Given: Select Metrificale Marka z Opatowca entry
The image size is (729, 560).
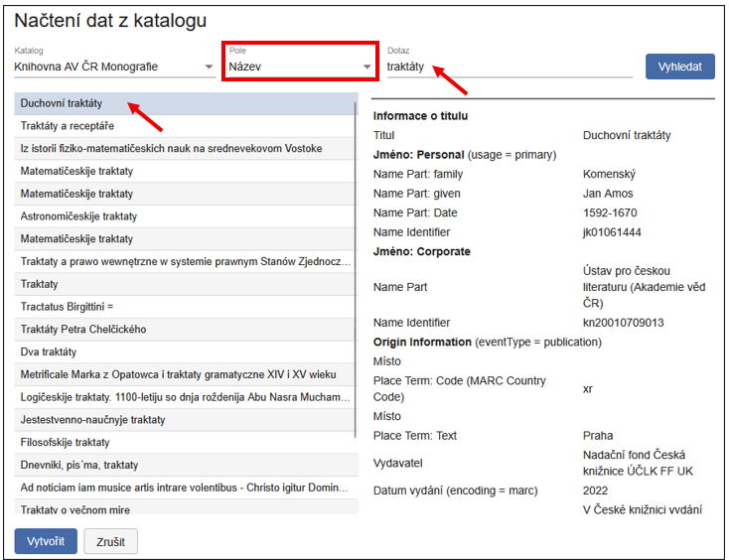Looking at the screenshot, I should 185,375.
